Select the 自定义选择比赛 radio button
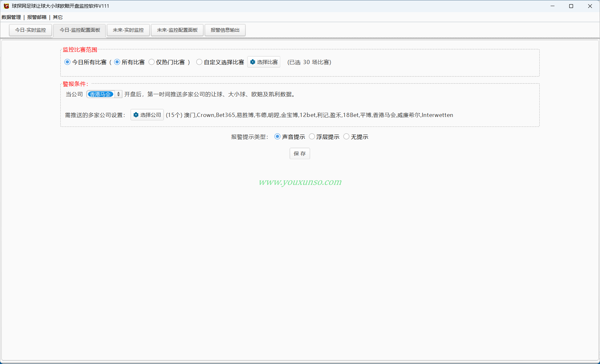 point(199,62)
